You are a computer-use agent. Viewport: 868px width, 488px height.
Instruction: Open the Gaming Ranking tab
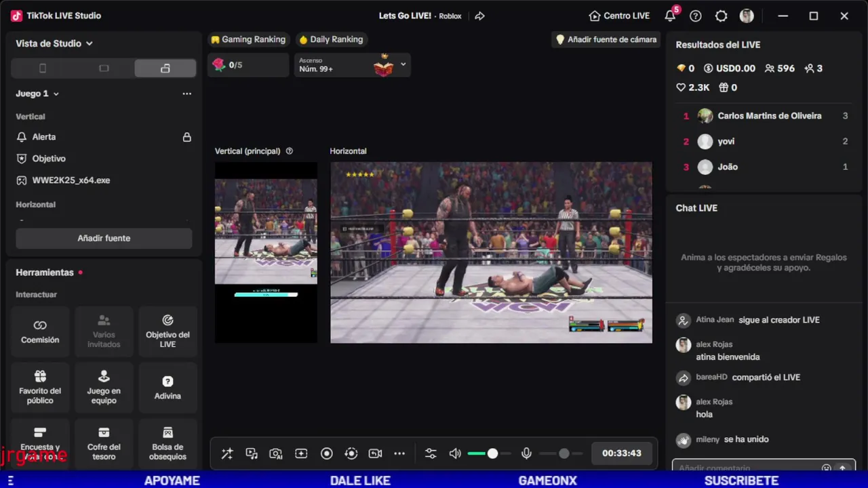point(248,39)
